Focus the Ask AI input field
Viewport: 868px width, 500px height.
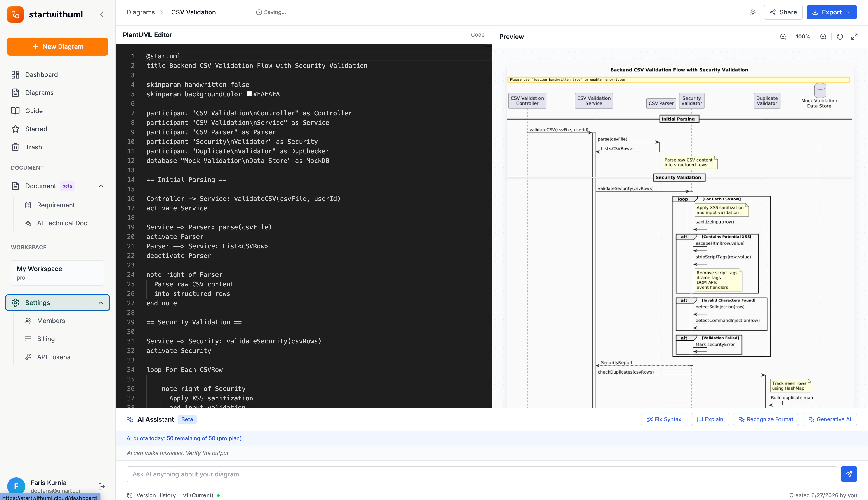482,474
